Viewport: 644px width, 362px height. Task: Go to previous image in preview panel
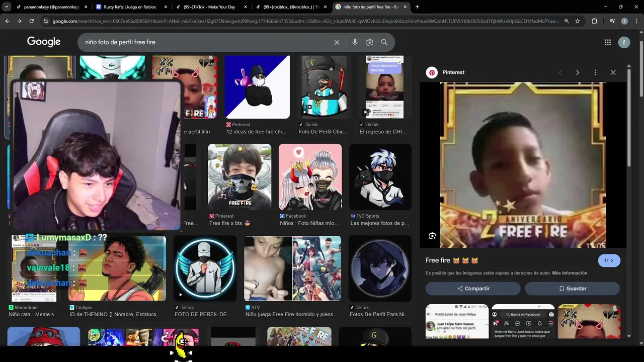pos(560,72)
